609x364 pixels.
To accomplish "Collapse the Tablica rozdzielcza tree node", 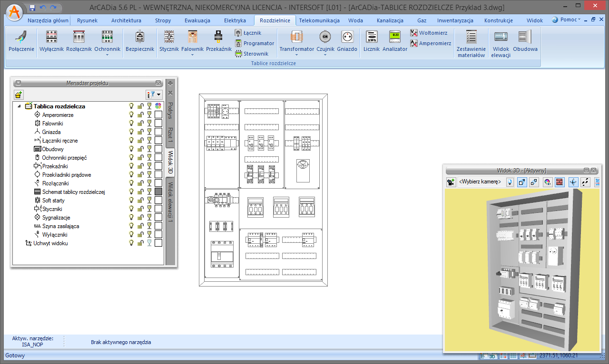I will click(19, 106).
